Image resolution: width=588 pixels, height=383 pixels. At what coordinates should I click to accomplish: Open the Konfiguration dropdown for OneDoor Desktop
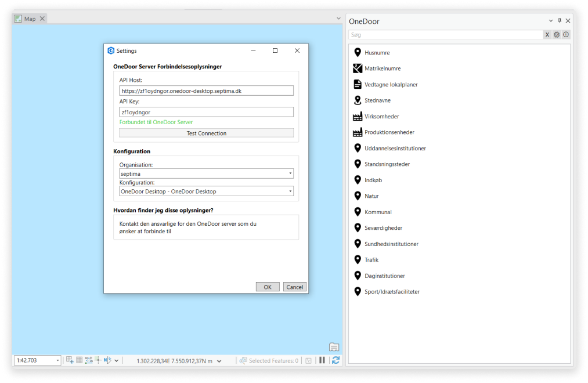click(x=290, y=191)
